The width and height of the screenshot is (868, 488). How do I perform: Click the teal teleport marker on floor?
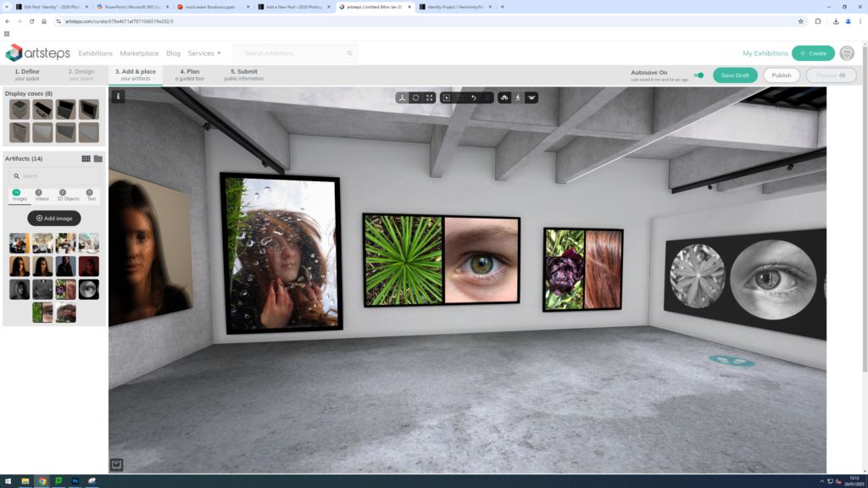732,361
